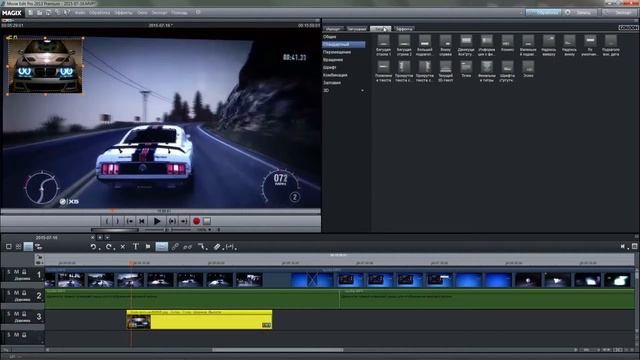640x360 pixels.
Task: Set range start marker bracket button
Action: (107, 221)
